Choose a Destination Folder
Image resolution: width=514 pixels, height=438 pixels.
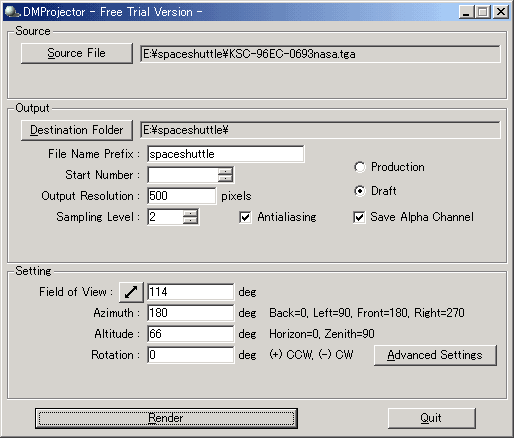(77, 130)
